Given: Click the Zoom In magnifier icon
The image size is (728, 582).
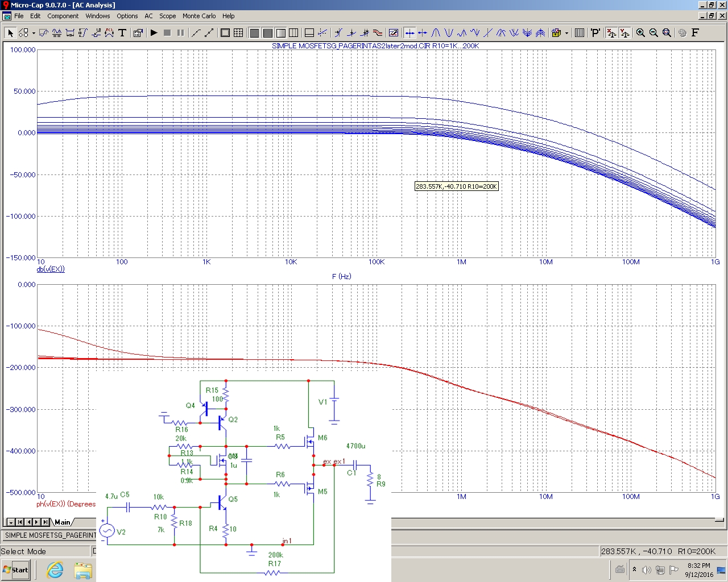Looking at the screenshot, I should [x=640, y=33].
